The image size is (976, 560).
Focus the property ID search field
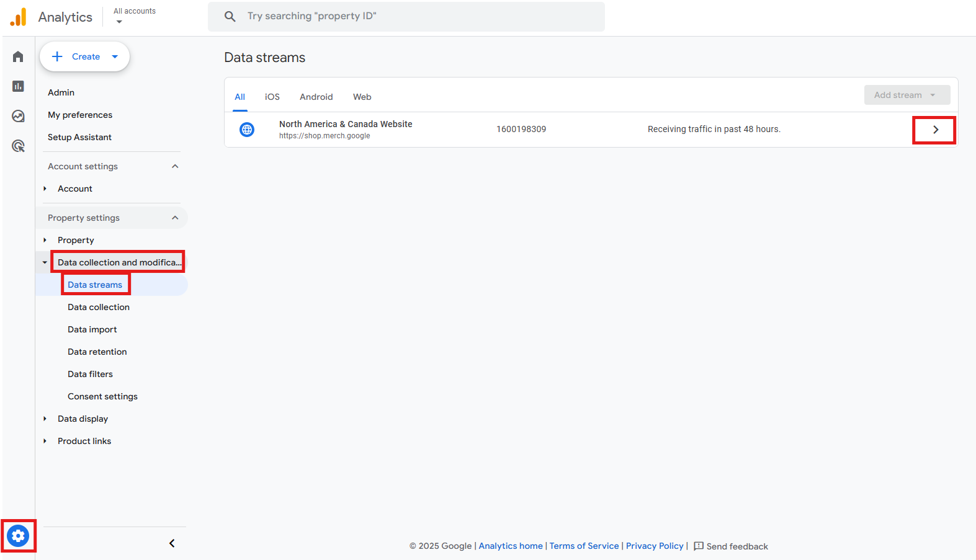[x=406, y=16]
